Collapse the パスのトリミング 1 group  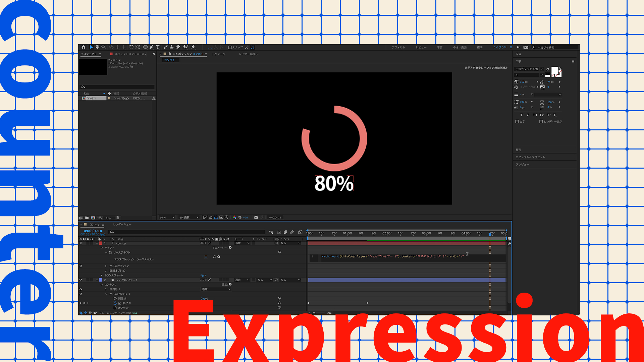(x=106, y=294)
